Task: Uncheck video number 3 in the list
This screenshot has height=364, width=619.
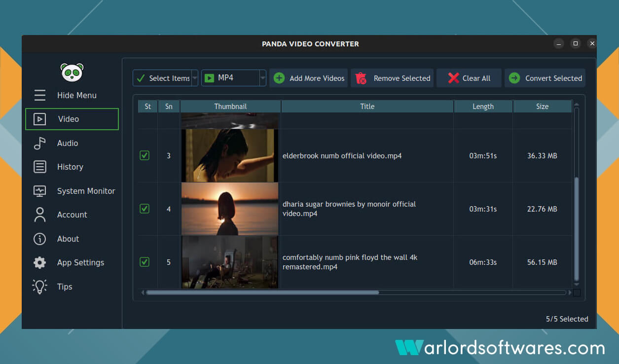Action: [145, 155]
